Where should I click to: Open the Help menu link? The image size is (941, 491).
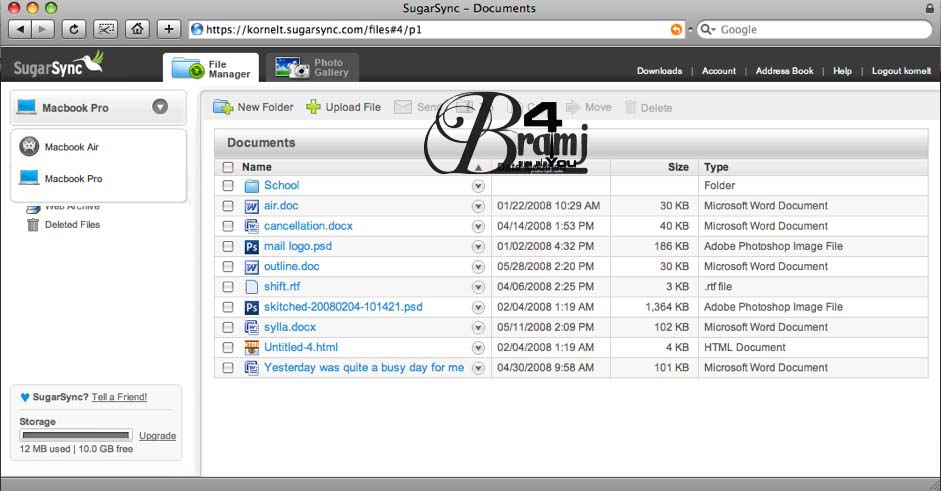pos(842,71)
